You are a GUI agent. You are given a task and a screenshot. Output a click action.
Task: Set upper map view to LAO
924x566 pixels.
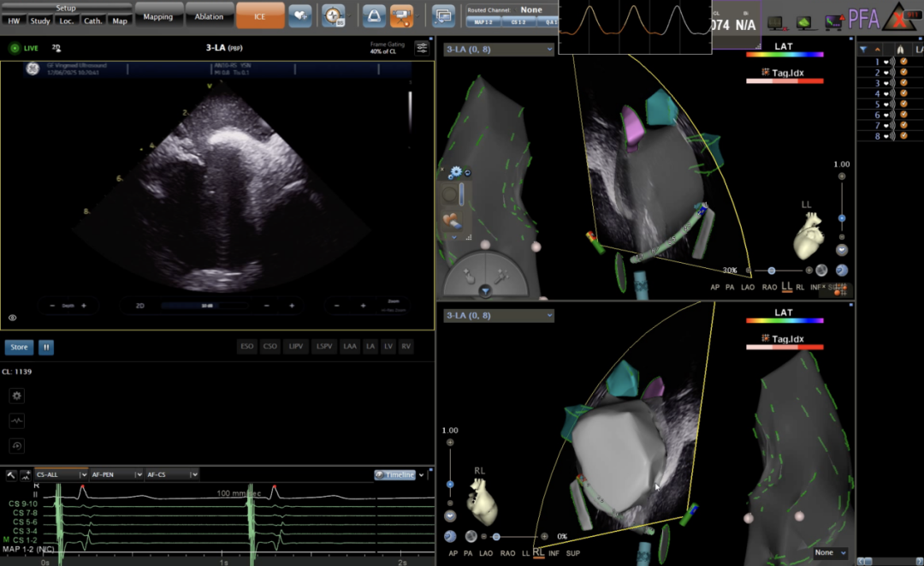pos(747,287)
